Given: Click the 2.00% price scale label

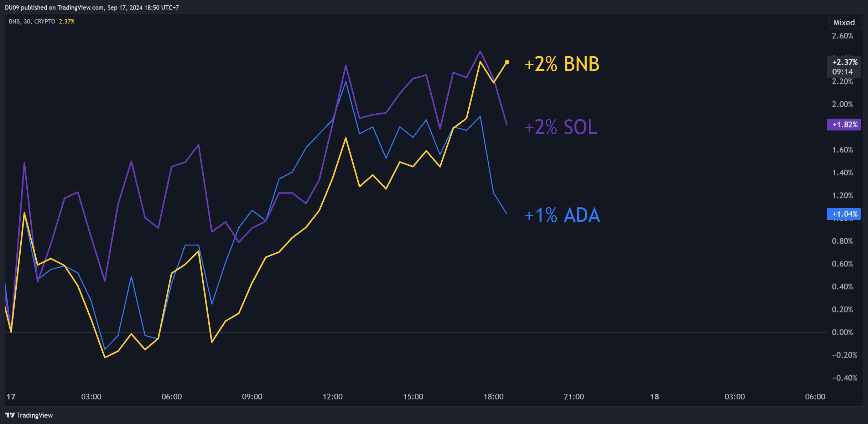Looking at the screenshot, I should [x=842, y=104].
